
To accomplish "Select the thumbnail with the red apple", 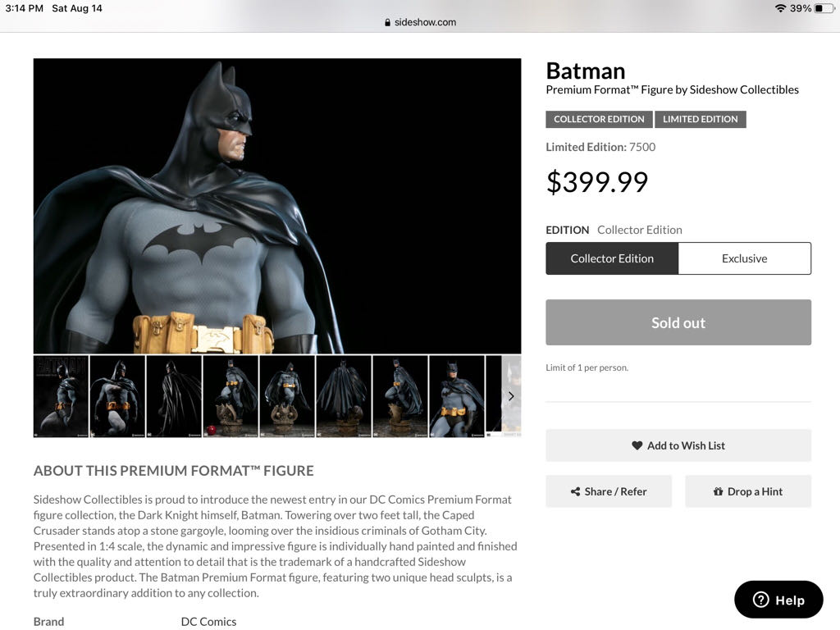I will [231, 396].
